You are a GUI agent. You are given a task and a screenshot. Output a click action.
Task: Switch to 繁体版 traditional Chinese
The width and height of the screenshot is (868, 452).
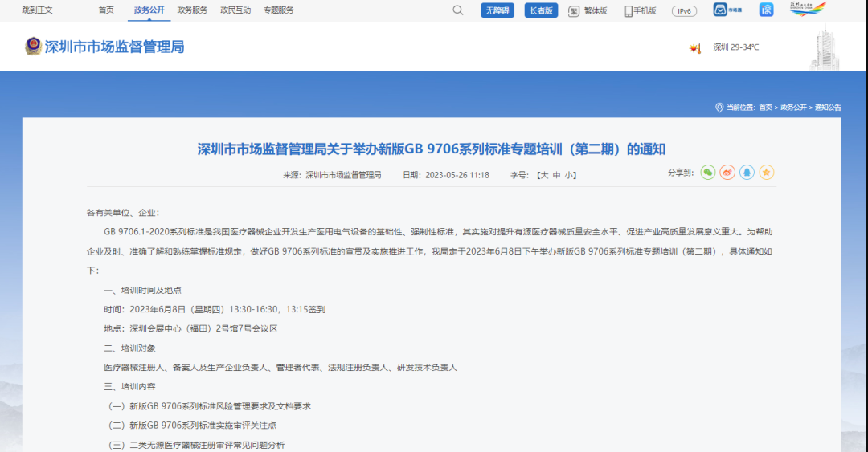[x=588, y=11]
